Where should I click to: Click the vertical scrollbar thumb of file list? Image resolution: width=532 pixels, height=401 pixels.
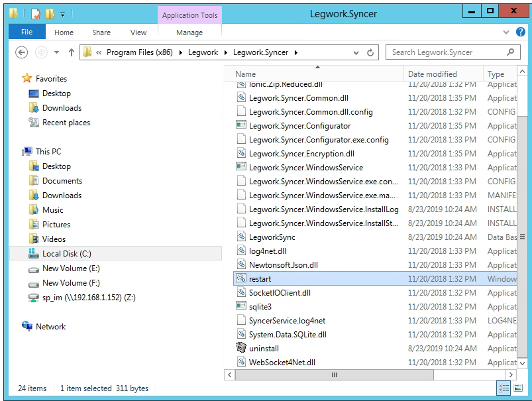523,237
